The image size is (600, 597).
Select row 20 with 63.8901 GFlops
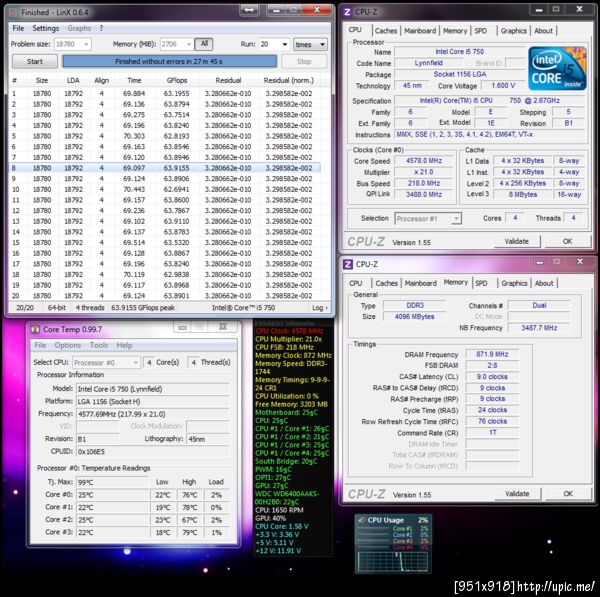pos(165,296)
